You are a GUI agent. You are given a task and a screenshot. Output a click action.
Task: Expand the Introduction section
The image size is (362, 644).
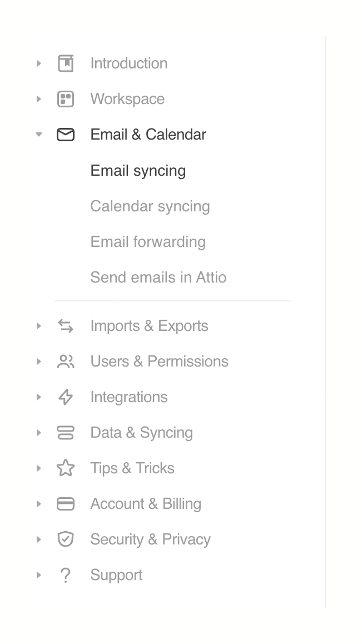38,63
